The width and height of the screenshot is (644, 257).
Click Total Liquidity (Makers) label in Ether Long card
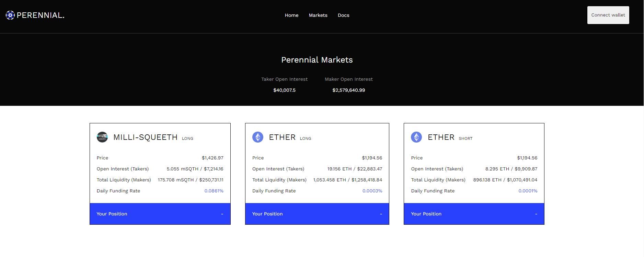[x=279, y=180]
